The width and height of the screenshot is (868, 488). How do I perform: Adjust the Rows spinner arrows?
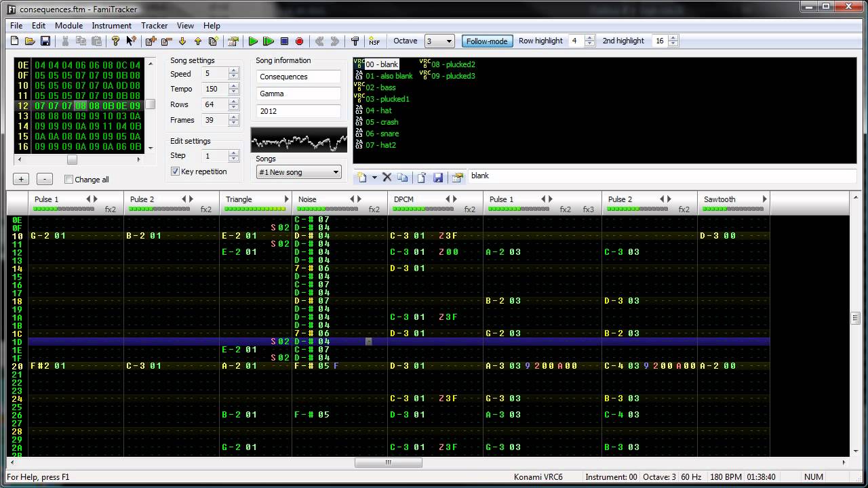(234, 104)
